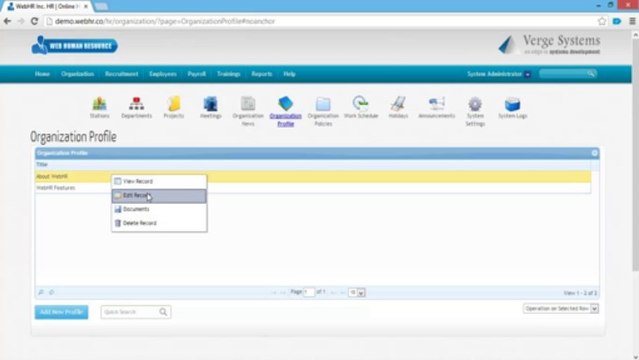639x360 pixels.
Task: Click the browser vertical scrollbar
Action: pos(635,155)
